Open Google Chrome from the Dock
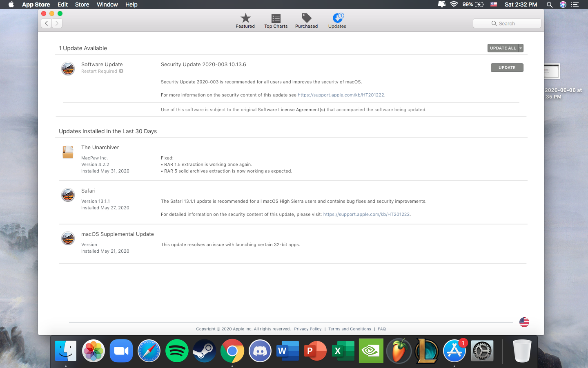This screenshot has height=368, width=588. click(x=232, y=351)
